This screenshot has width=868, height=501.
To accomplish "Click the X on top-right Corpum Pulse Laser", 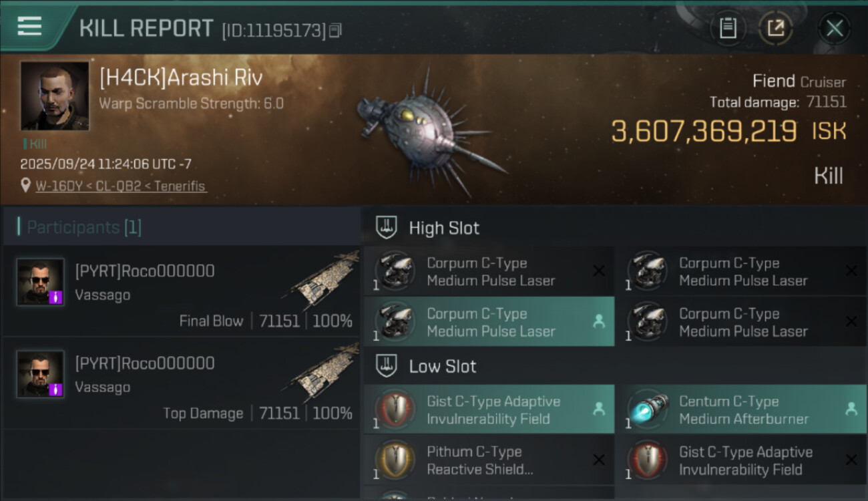I will [x=851, y=271].
